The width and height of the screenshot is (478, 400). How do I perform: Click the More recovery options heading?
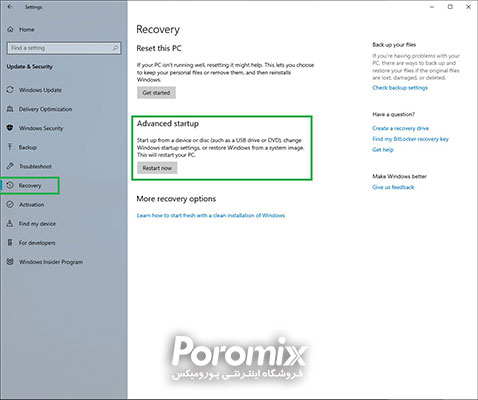pos(176,199)
